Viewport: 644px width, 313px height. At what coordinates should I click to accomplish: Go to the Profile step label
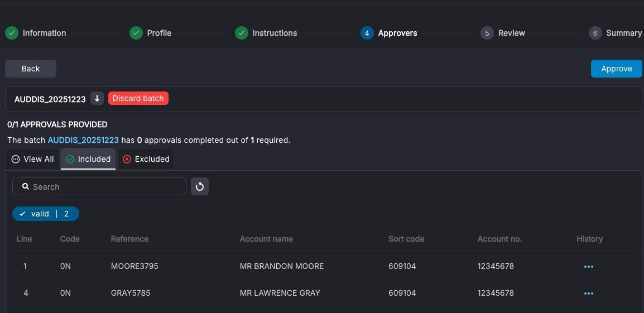click(160, 33)
